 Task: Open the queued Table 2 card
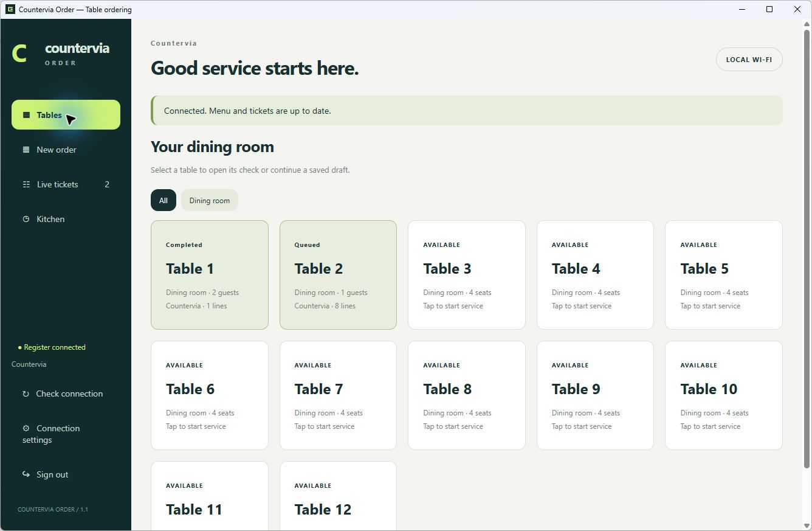tap(338, 275)
